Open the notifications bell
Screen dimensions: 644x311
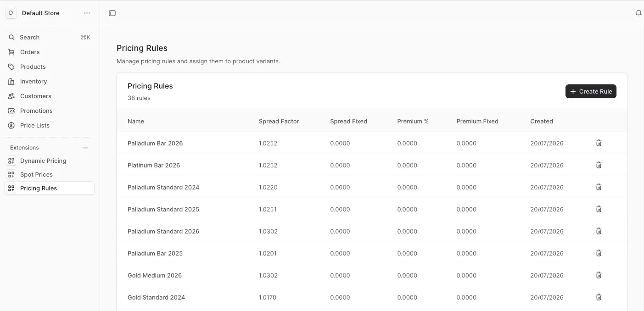pos(638,13)
